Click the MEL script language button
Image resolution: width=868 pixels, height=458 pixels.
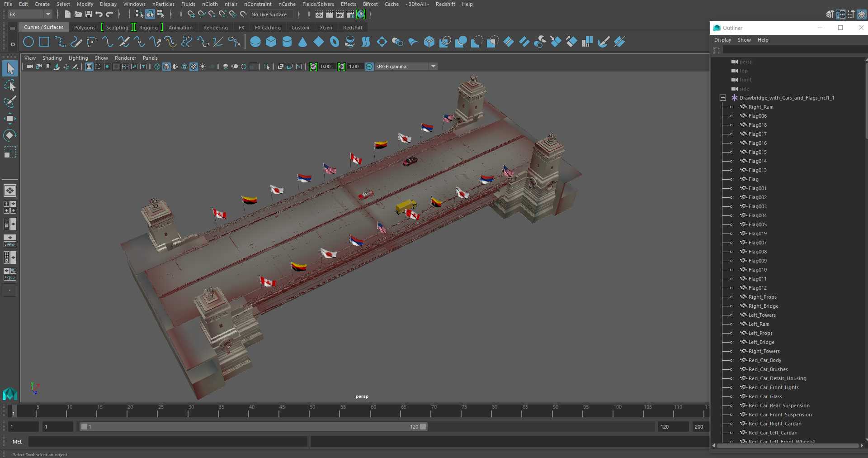[x=17, y=442]
